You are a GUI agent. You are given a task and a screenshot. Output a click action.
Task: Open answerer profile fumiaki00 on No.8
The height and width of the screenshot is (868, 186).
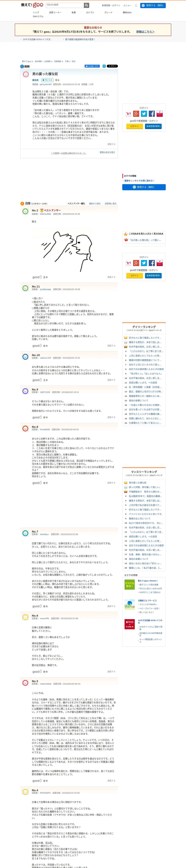(x=45, y=430)
